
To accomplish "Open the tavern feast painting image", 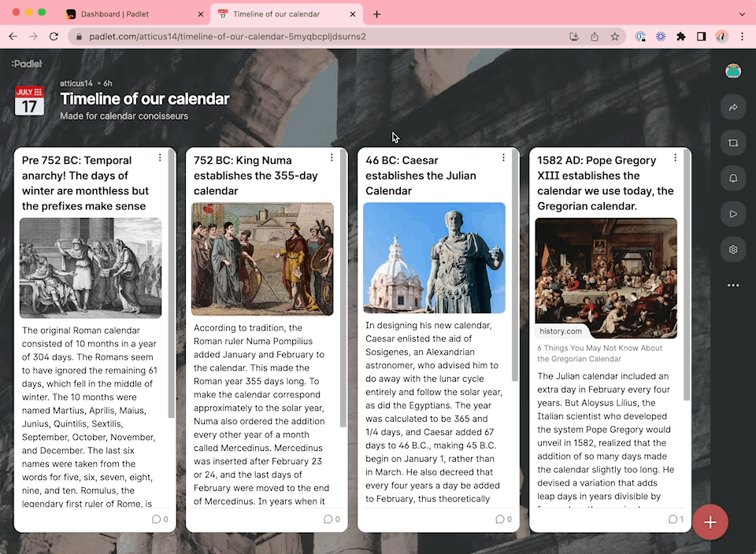I will (606, 278).
